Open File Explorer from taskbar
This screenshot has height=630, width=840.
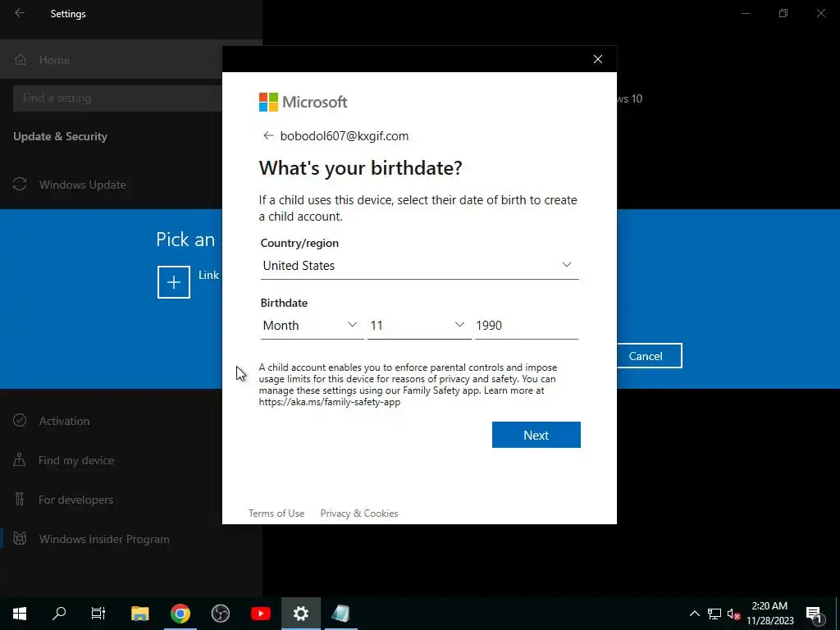click(x=139, y=614)
